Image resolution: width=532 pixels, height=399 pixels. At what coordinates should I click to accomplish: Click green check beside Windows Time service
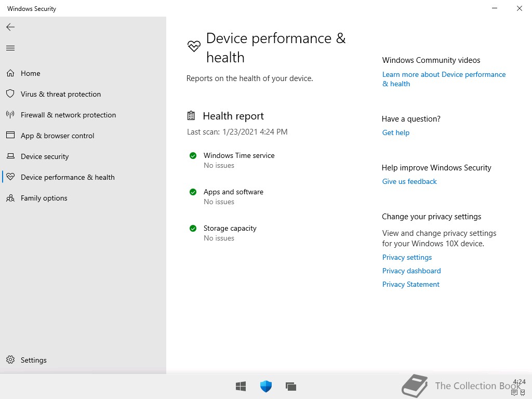click(x=193, y=156)
